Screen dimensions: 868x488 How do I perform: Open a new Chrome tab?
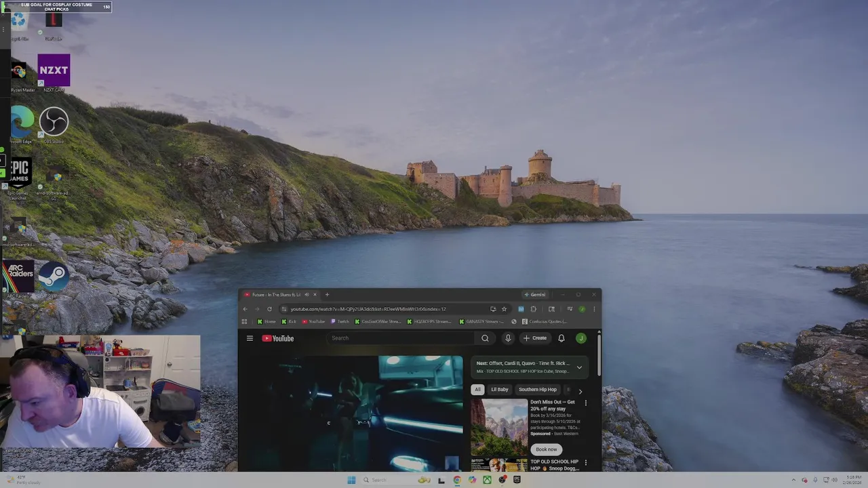(x=327, y=295)
